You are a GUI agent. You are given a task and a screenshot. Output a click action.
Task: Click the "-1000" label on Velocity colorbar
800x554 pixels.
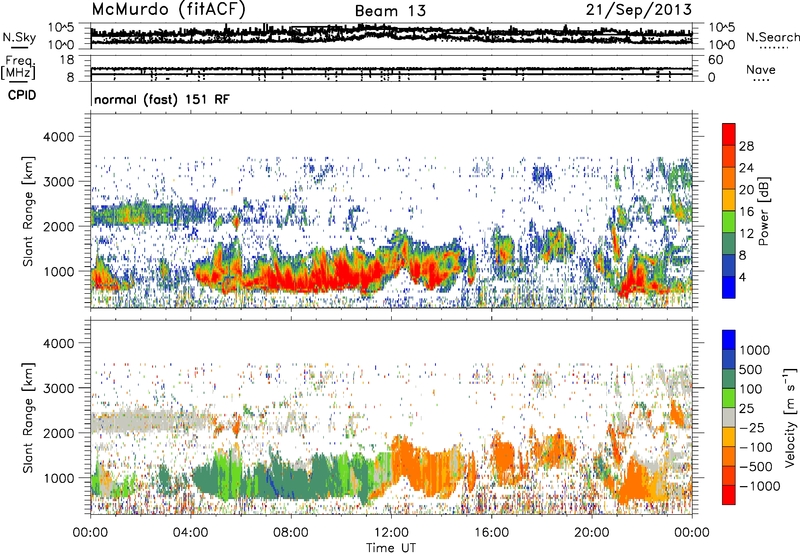pyautogui.click(x=758, y=486)
